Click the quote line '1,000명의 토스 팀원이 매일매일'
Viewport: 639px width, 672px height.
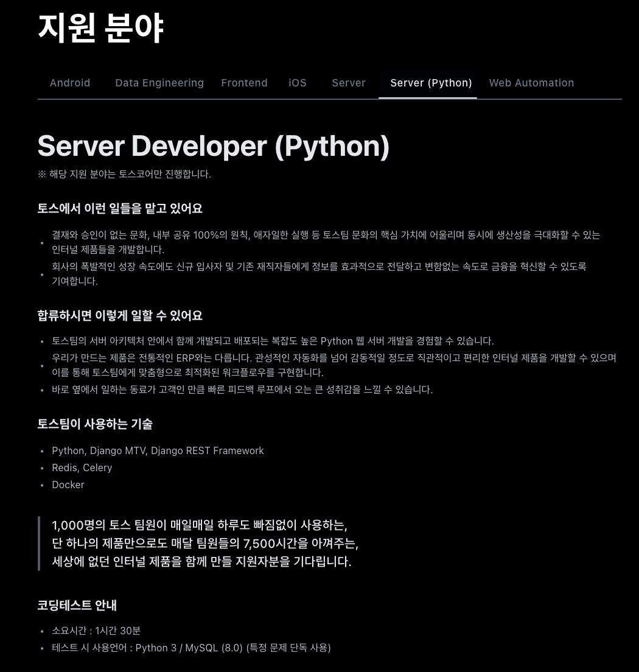200,525
